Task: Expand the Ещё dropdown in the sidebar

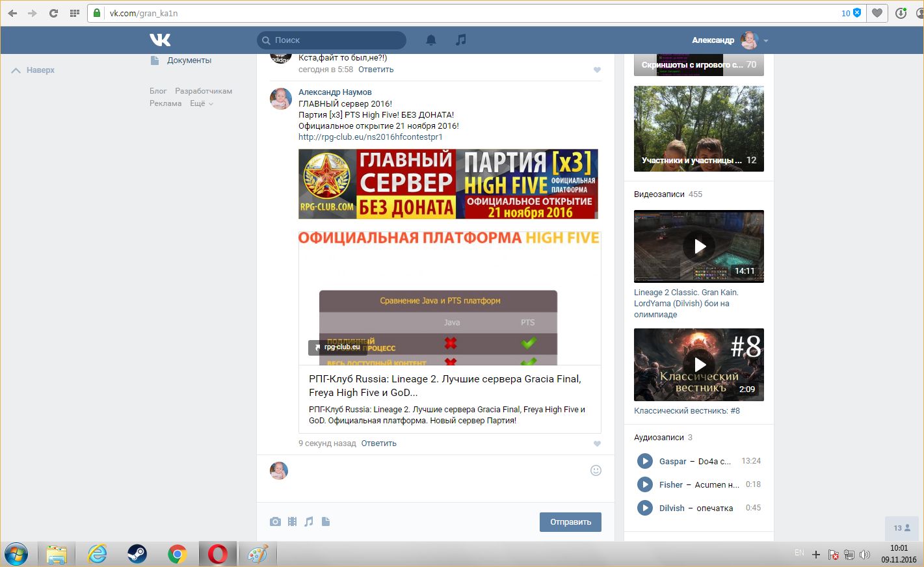Action: pyautogui.click(x=202, y=103)
